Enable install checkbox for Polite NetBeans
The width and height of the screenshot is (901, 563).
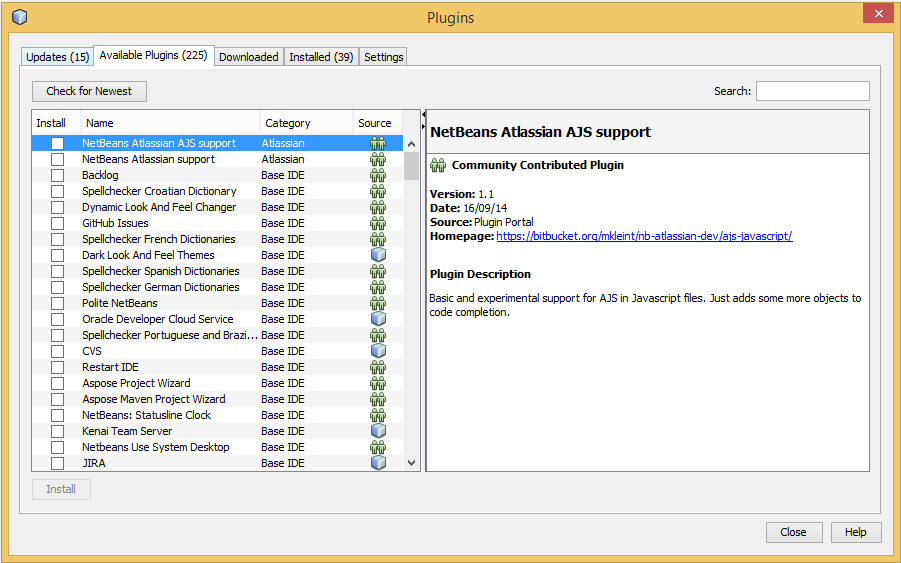tap(58, 303)
